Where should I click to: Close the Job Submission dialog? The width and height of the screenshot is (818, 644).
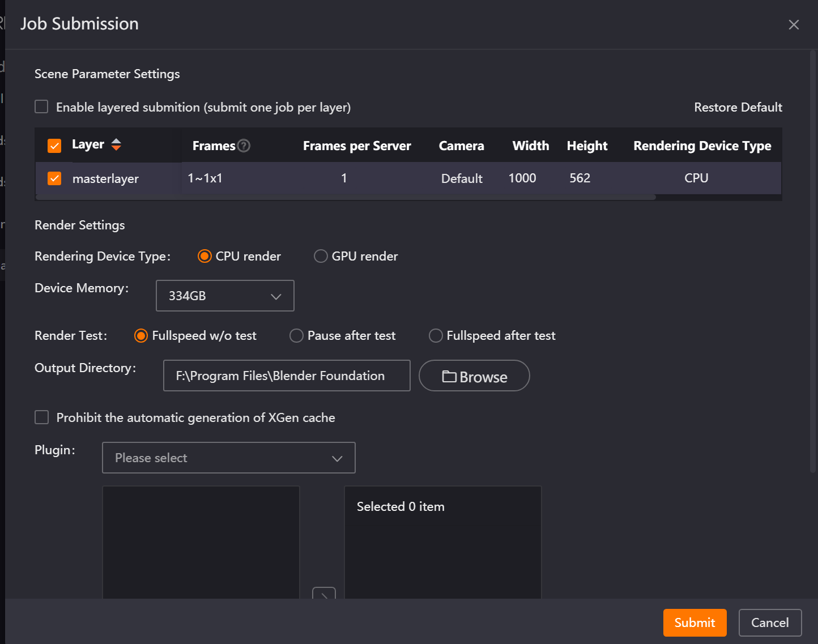coord(794,24)
